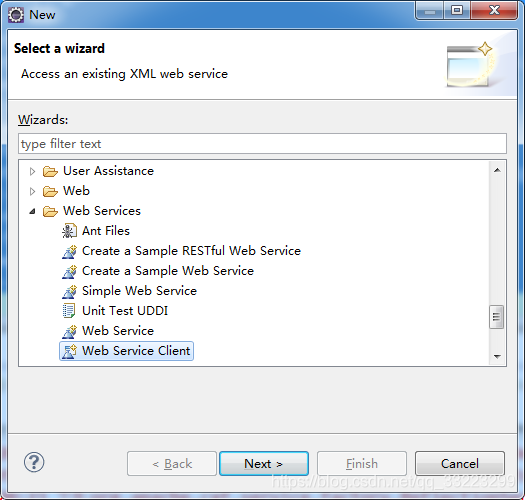This screenshot has width=525, height=500.
Task: Click the Web Services folder icon
Action: pyautogui.click(x=50, y=211)
